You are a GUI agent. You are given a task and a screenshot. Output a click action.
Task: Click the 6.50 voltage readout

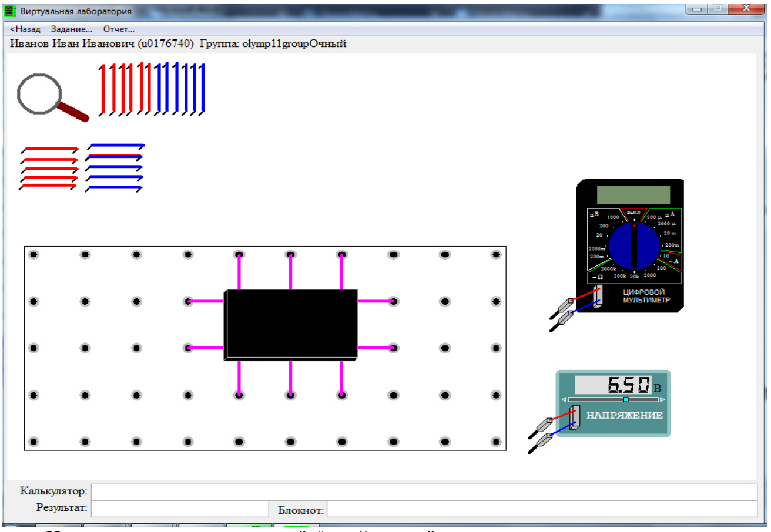pos(613,385)
